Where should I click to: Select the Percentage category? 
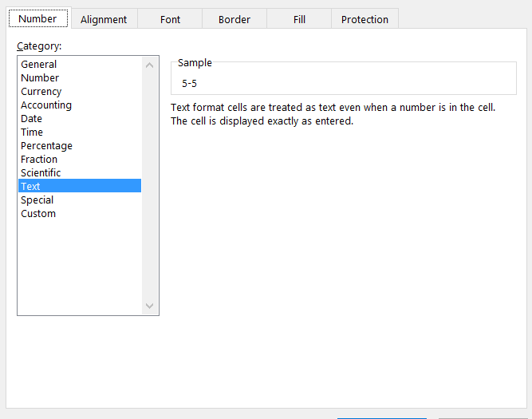(x=46, y=146)
